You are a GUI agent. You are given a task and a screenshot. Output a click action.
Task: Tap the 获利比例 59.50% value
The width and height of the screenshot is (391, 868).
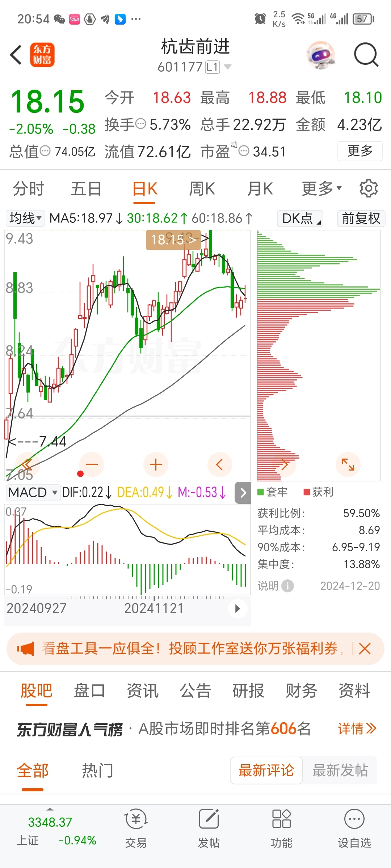tap(361, 513)
